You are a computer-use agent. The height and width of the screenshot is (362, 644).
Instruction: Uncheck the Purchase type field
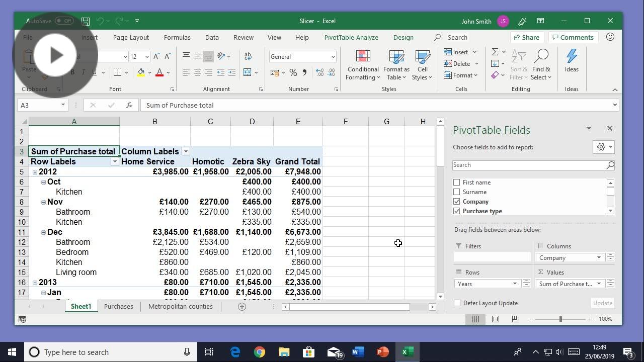point(457,211)
